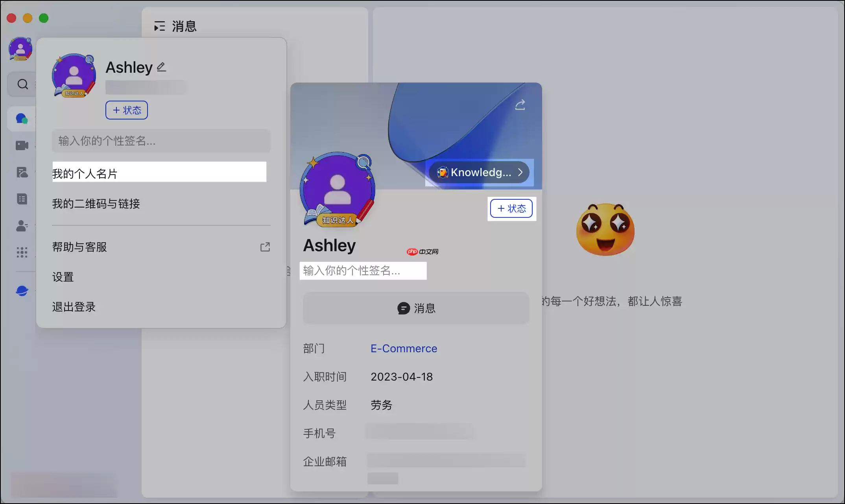Image resolution: width=845 pixels, height=504 pixels.
Task: Click the Search magnifier icon
Action: pyautogui.click(x=22, y=84)
